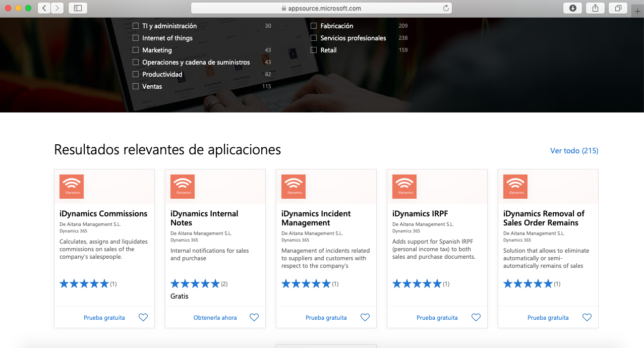Favorite iDynamics Internal Notes with the heart icon
Screen dimensions: 644x348
click(254, 317)
